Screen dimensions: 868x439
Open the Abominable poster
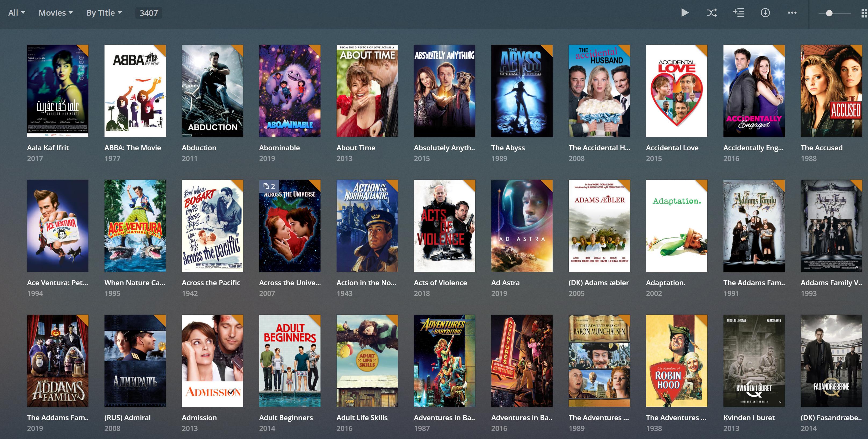click(x=289, y=91)
